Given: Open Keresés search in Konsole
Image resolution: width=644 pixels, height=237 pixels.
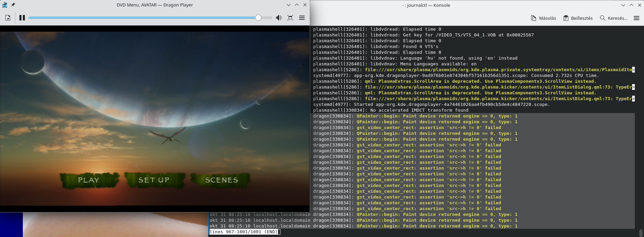Looking at the screenshot, I should coord(614,18).
